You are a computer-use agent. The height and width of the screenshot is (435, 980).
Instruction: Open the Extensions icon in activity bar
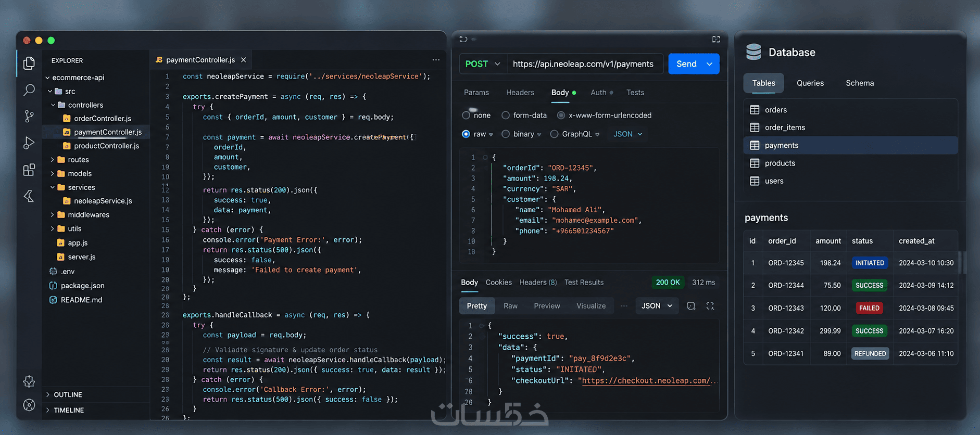(x=29, y=170)
